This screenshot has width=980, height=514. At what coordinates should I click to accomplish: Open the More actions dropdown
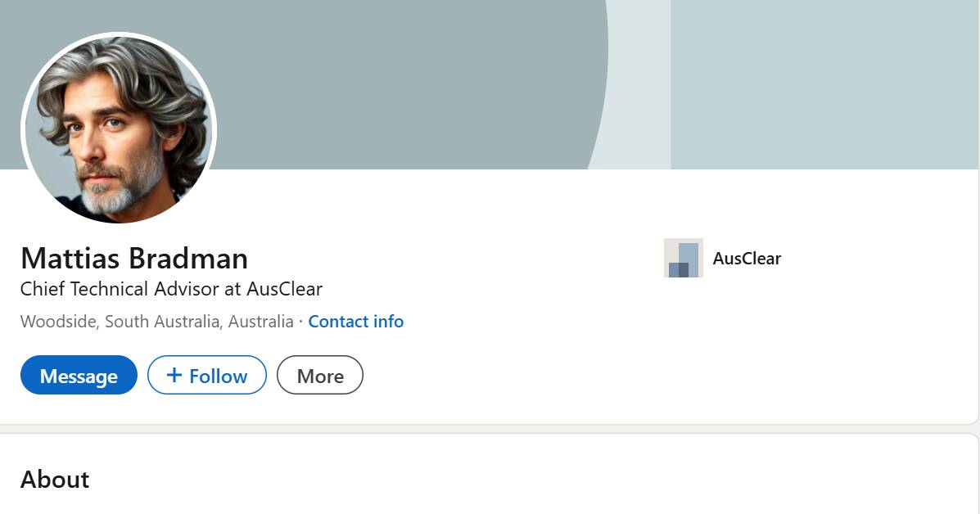click(319, 376)
